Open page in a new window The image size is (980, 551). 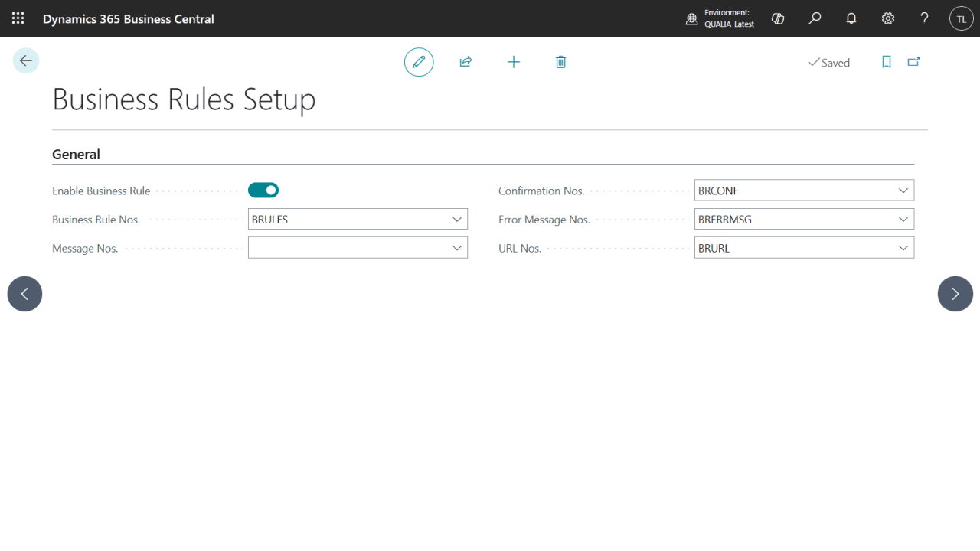tap(913, 62)
